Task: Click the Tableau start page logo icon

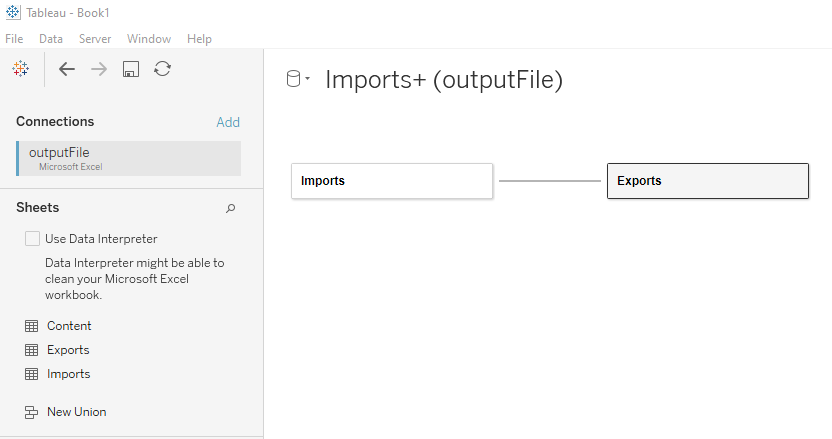Action: click(x=20, y=69)
